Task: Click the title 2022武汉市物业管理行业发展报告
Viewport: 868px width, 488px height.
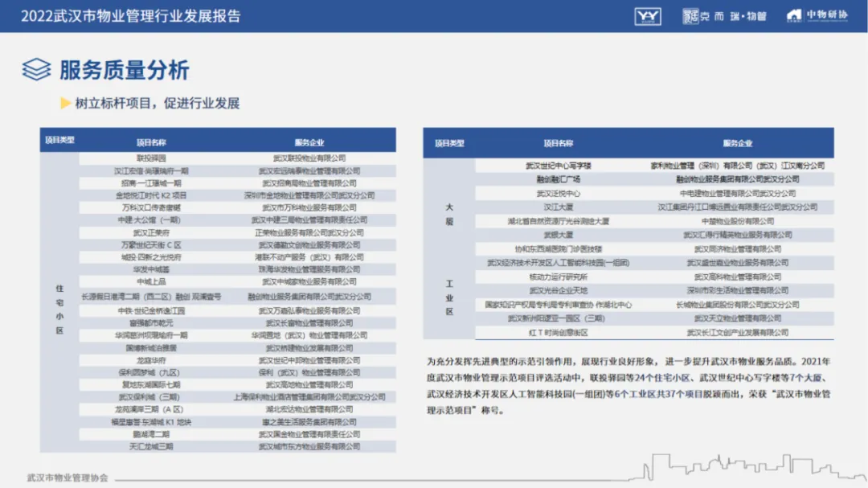Action: tap(131, 16)
